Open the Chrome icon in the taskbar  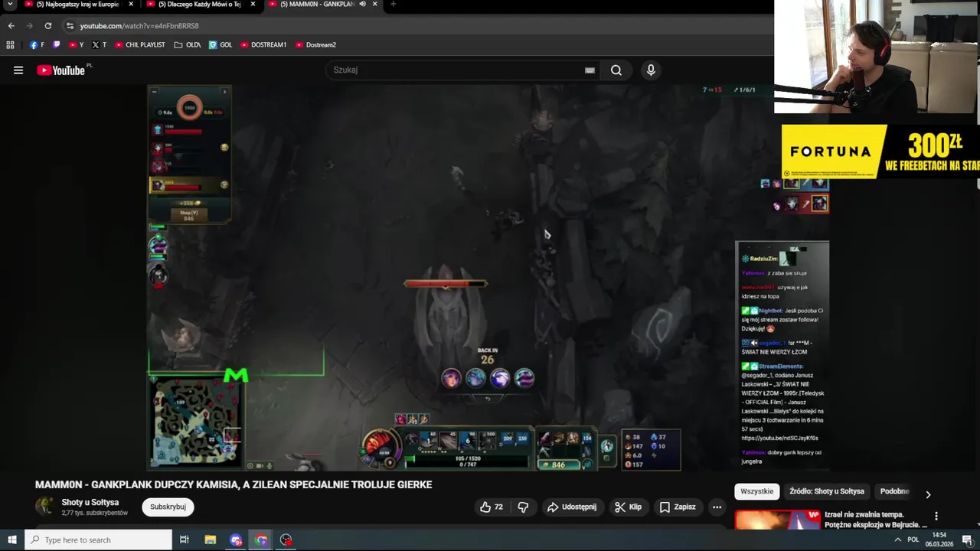click(261, 540)
